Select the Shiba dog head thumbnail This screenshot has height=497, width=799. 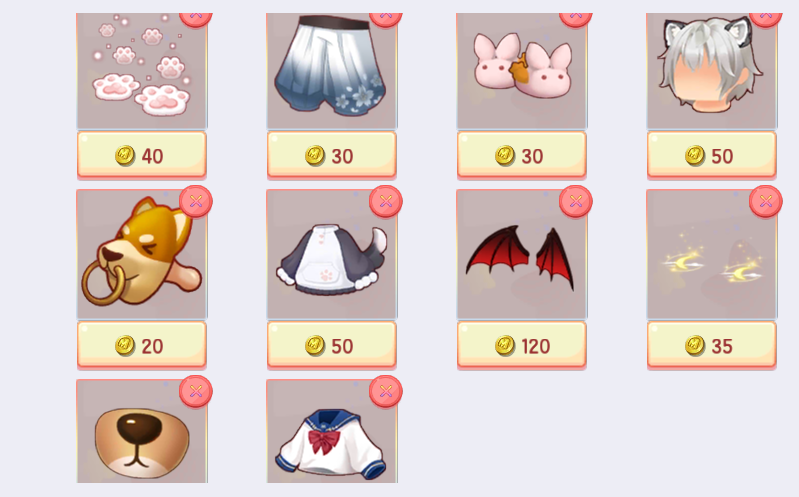pyautogui.click(x=142, y=254)
